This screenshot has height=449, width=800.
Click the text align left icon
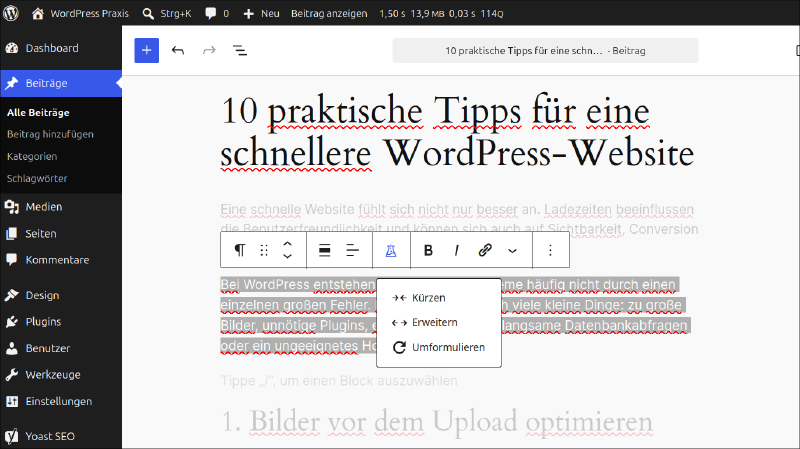(353, 250)
